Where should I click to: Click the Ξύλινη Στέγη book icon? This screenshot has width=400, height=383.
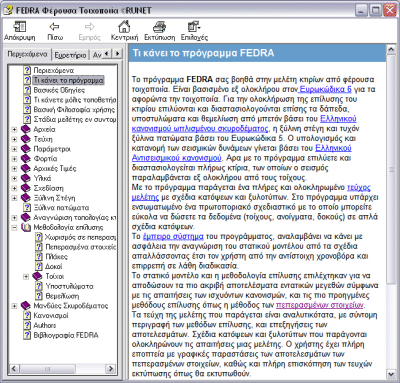point(26,198)
